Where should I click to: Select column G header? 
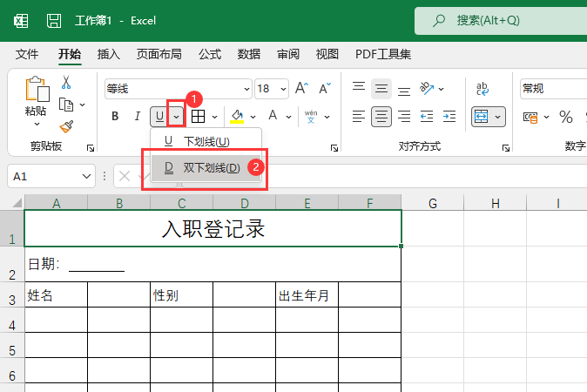point(433,203)
